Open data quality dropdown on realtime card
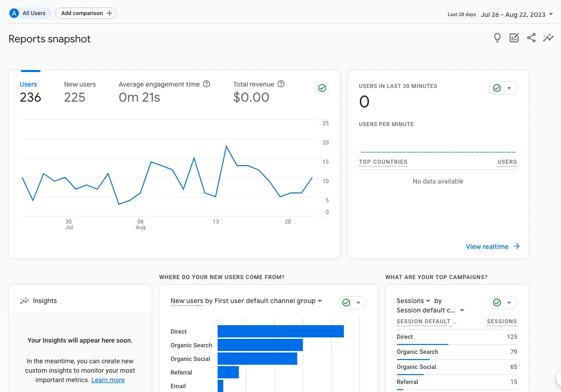 pos(509,88)
